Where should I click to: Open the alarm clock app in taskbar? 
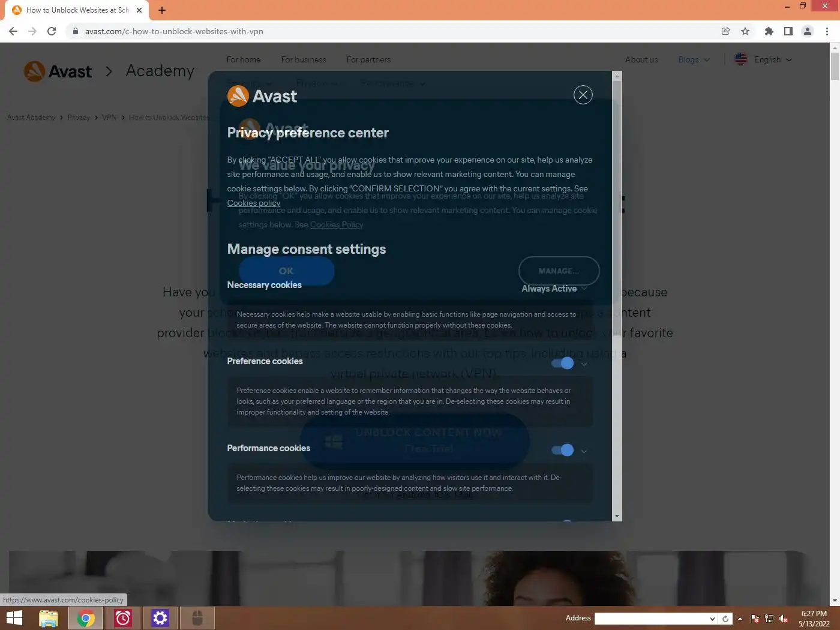(x=123, y=618)
